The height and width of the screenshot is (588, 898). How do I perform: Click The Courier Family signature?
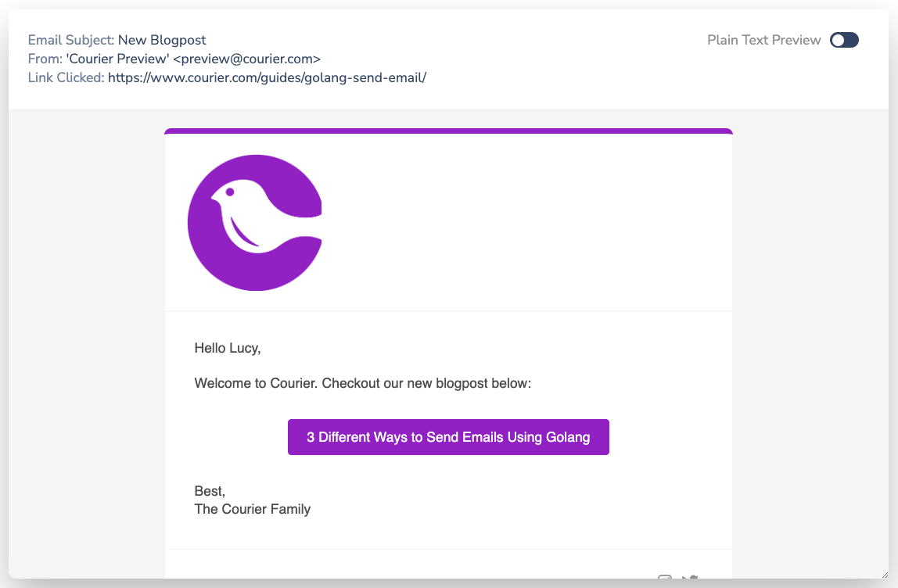252,509
